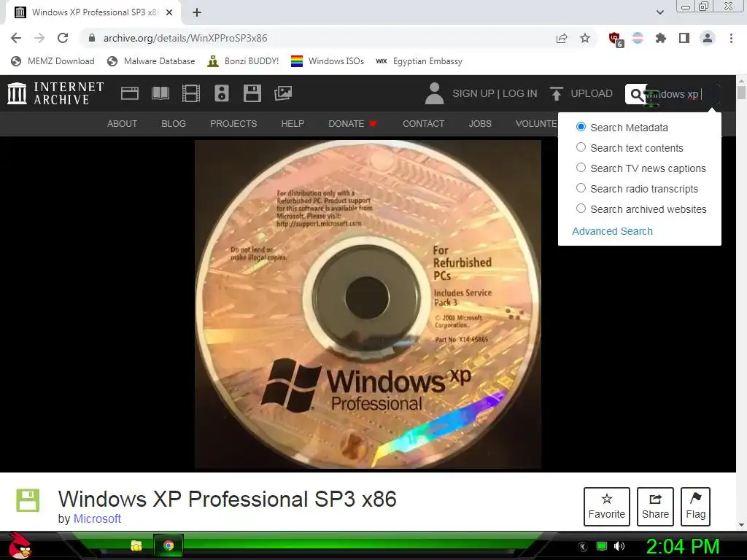This screenshot has width=747, height=560.
Task: Open the PROJECTS menu item
Action: [233, 124]
